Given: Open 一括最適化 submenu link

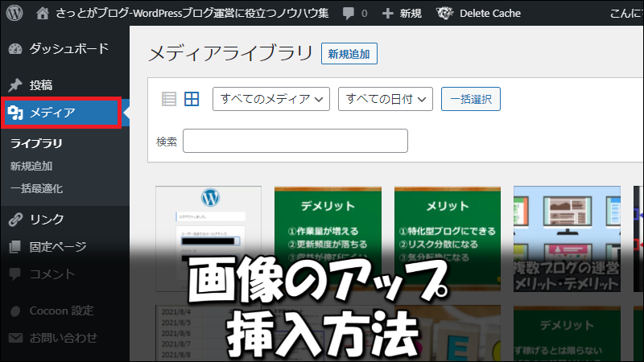Looking at the screenshot, I should pos(36,189).
